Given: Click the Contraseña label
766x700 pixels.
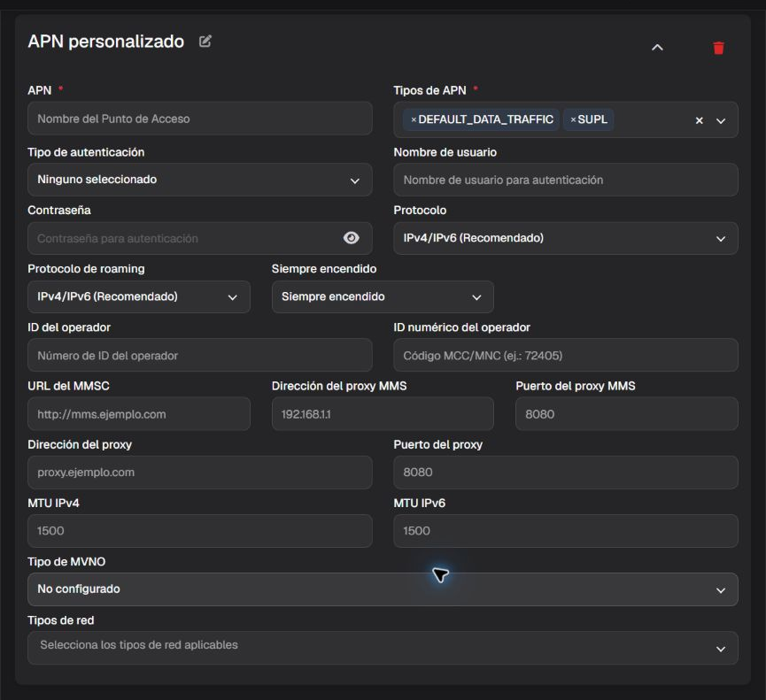Looking at the screenshot, I should point(59,211).
